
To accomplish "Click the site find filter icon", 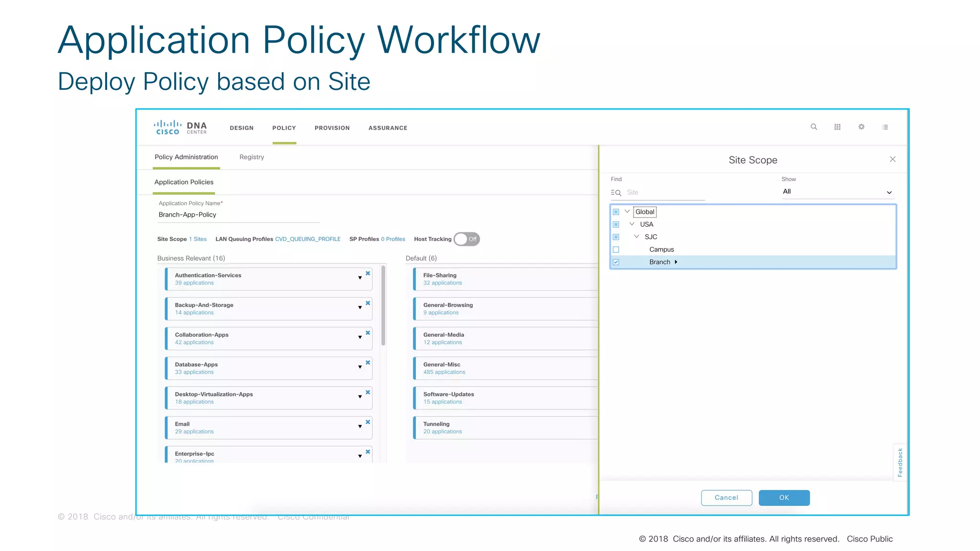I will point(616,192).
